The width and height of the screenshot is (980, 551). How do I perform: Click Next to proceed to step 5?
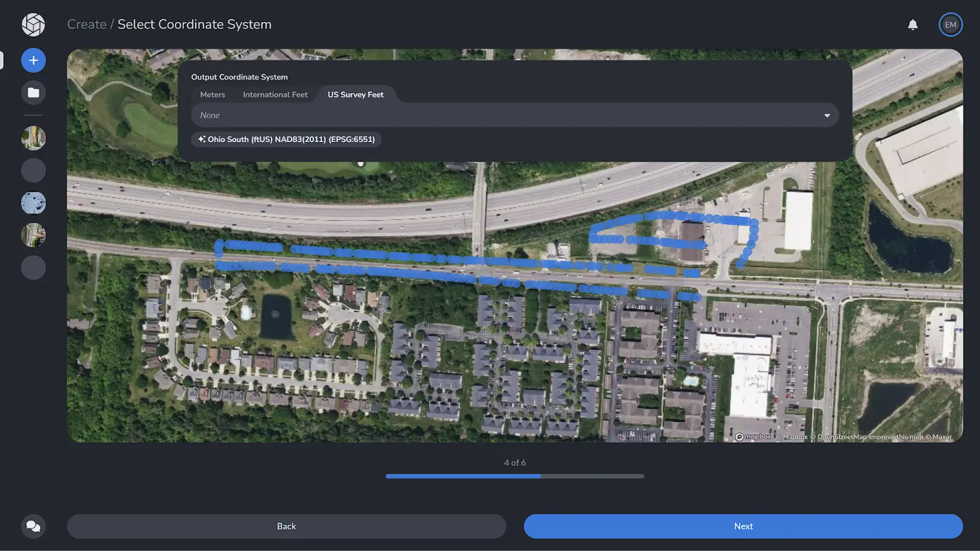pyautogui.click(x=743, y=526)
